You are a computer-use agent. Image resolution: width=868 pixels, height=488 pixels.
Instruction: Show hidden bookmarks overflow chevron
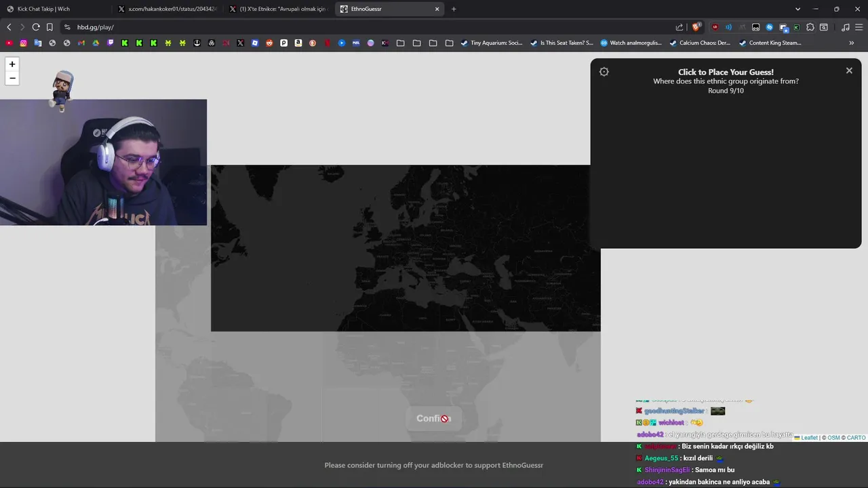click(x=851, y=43)
